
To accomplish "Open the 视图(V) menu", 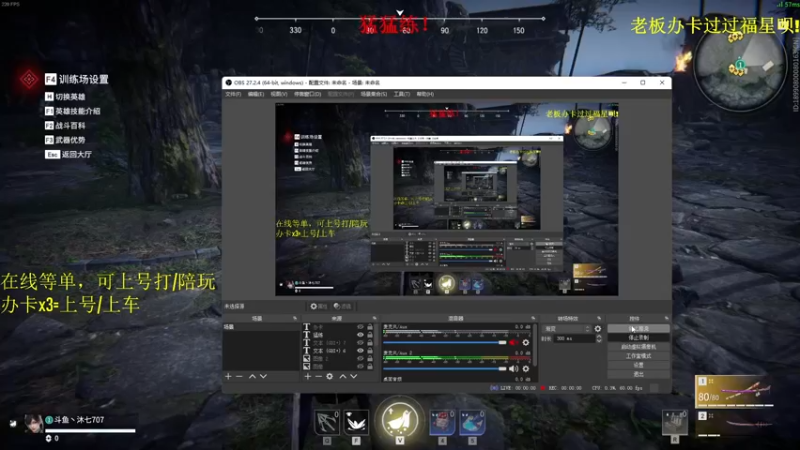I will [x=279, y=94].
